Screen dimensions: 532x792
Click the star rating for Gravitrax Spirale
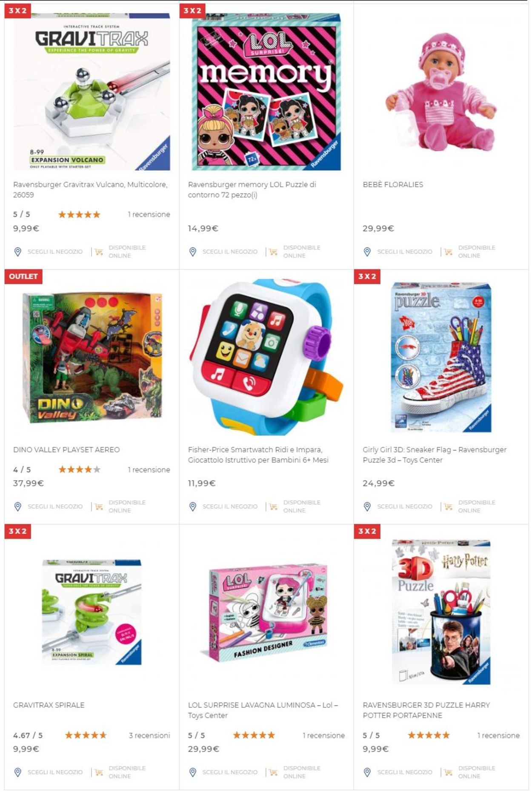86,735
